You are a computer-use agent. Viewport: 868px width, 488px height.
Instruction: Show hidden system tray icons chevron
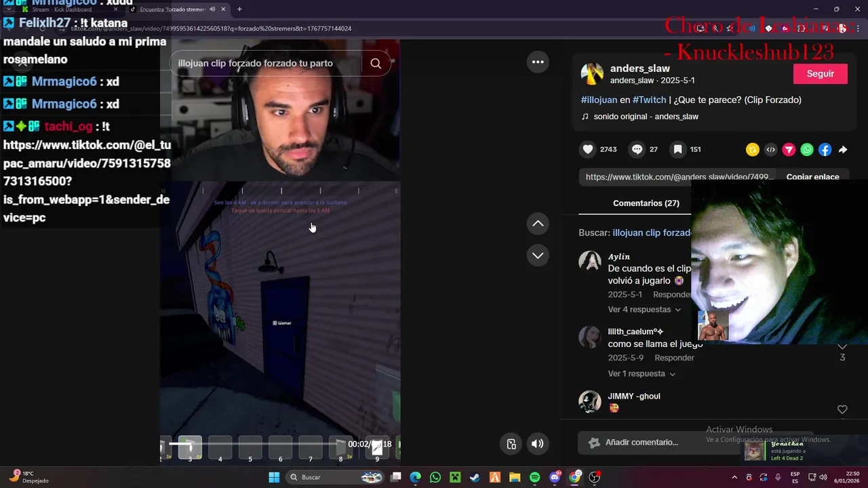[x=734, y=477]
